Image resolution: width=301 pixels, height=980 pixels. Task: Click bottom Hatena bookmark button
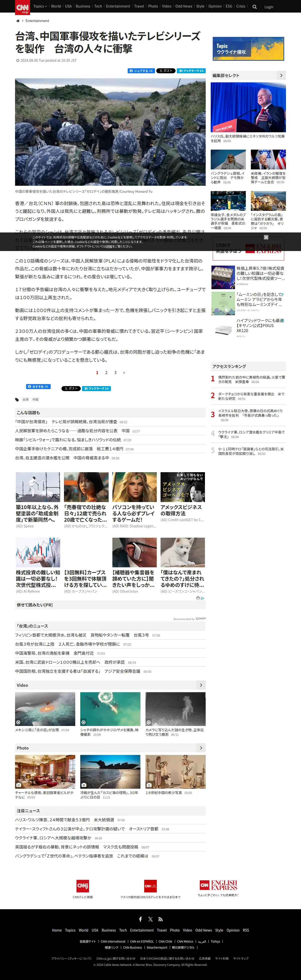click(97, 388)
